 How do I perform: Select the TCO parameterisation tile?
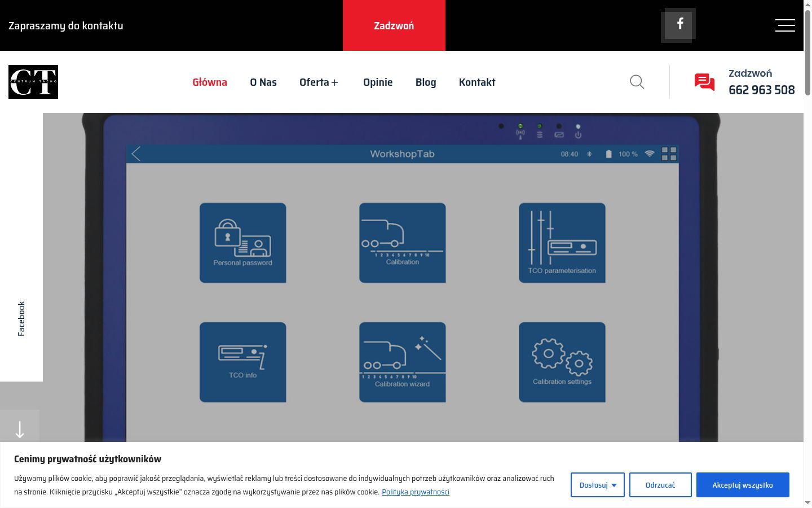562,243
